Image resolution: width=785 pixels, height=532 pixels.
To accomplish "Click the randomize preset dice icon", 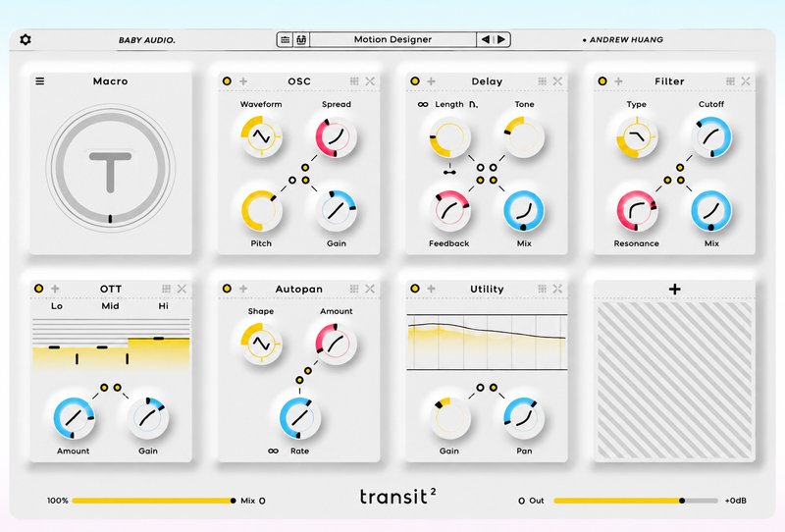I will coord(301,39).
